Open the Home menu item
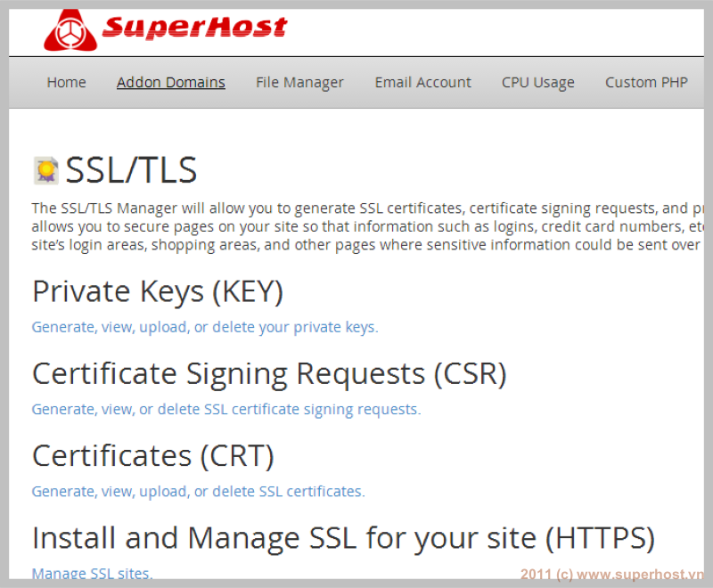 [x=66, y=82]
